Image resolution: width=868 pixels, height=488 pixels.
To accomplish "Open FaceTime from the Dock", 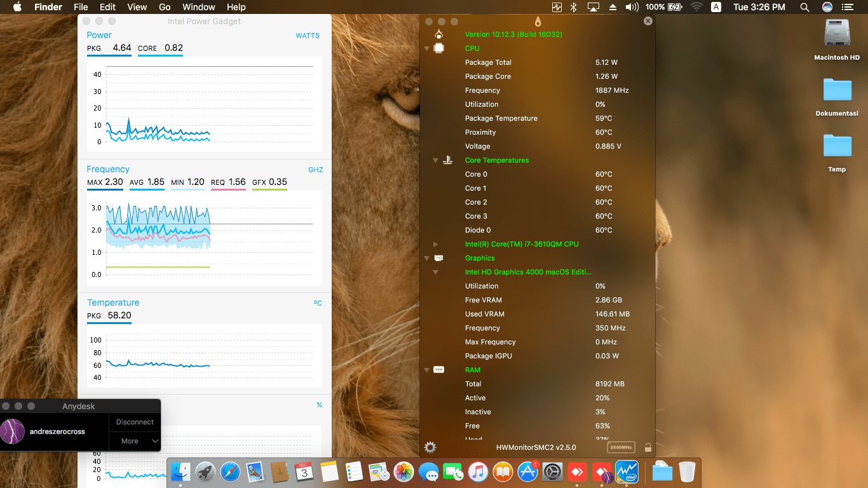I will coord(454,471).
